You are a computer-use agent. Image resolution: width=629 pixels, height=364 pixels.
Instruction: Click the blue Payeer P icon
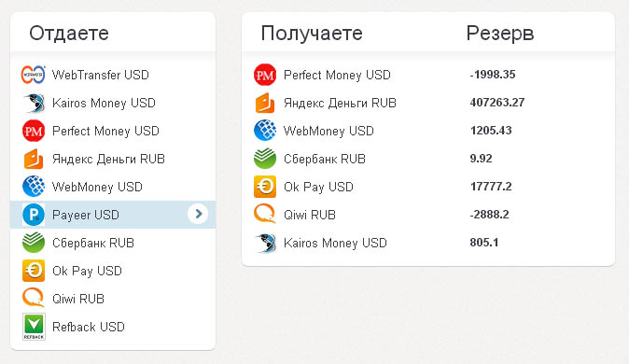click(34, 215)
